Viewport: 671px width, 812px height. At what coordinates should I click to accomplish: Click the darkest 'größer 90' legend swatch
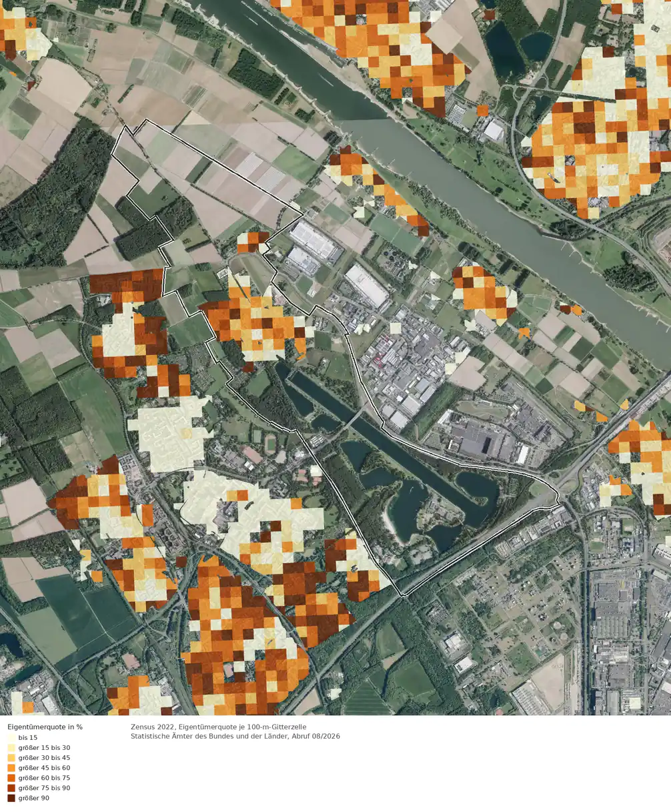coord(11,798)
